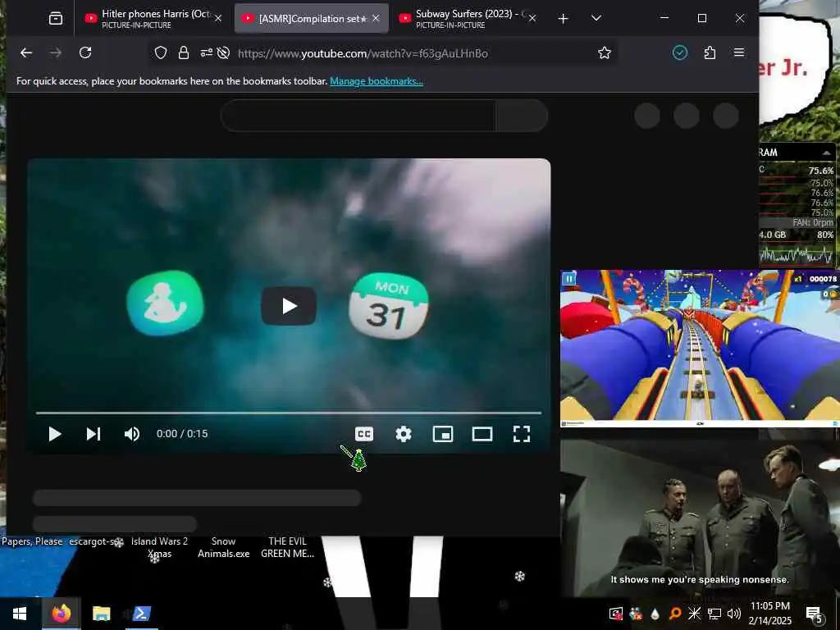Enter fullscreen video mode
The height and width of the screenshot is (630, 840).
pyautogui.click(x=522, y=434)
